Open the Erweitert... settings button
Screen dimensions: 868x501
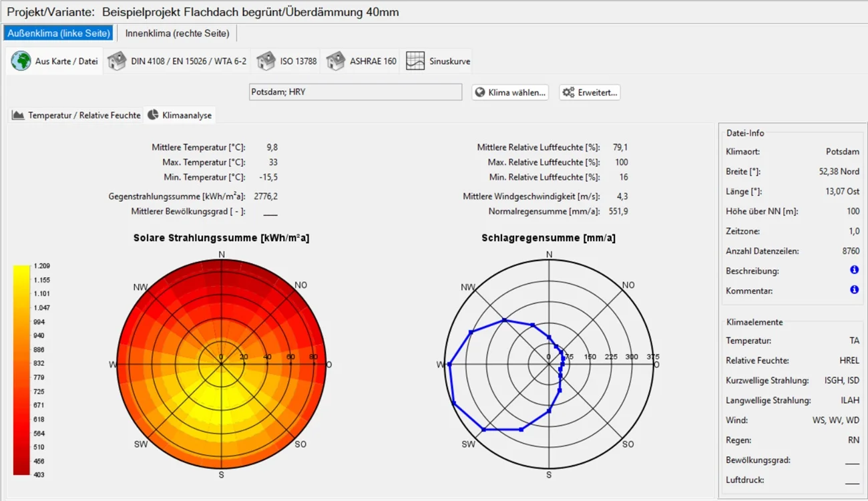pyautogui.click(x=590, y=92)
